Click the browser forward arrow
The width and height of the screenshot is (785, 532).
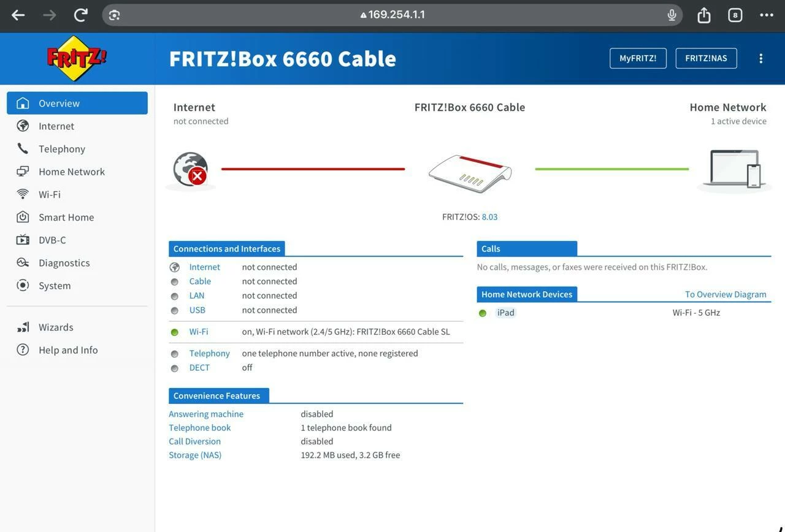coord(50,15)
